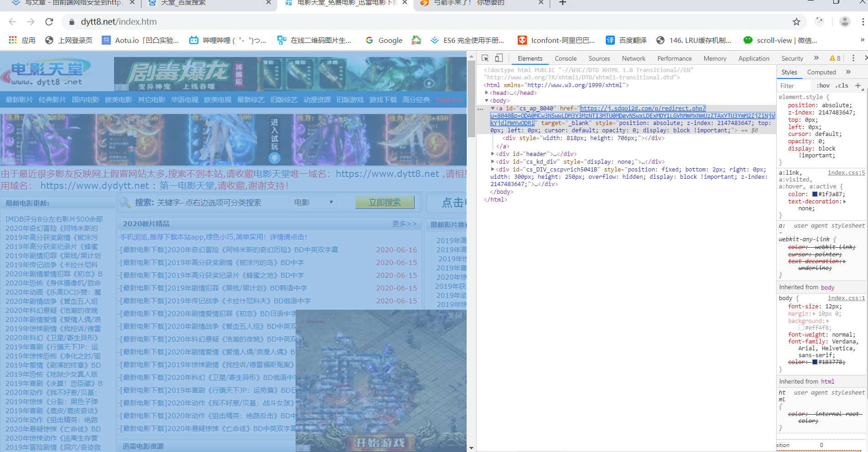Open the Security tab in DevTools

[x=792, y=58]
